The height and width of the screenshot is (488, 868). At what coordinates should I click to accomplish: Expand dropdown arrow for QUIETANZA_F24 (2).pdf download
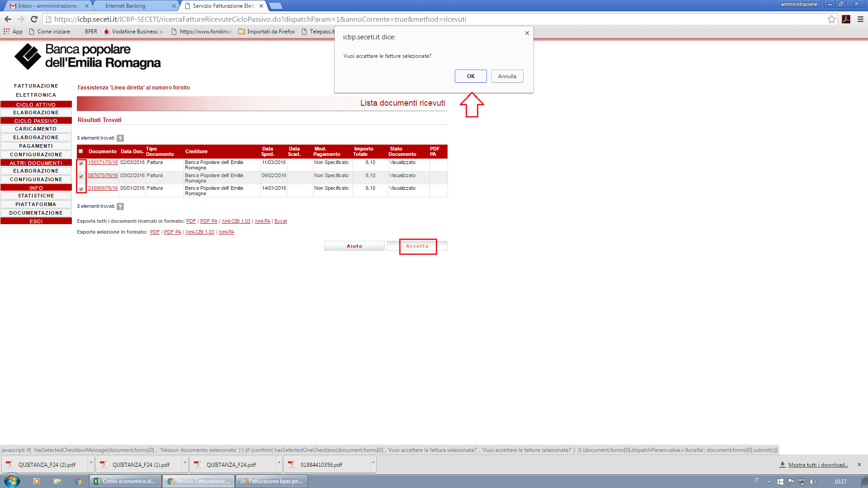point(91,464)
